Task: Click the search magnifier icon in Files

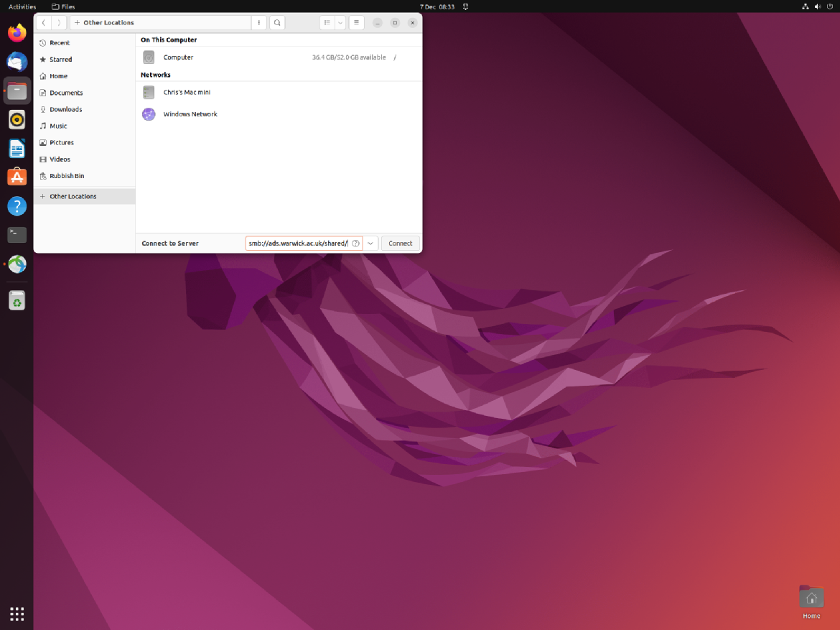Action: [277, 23]
